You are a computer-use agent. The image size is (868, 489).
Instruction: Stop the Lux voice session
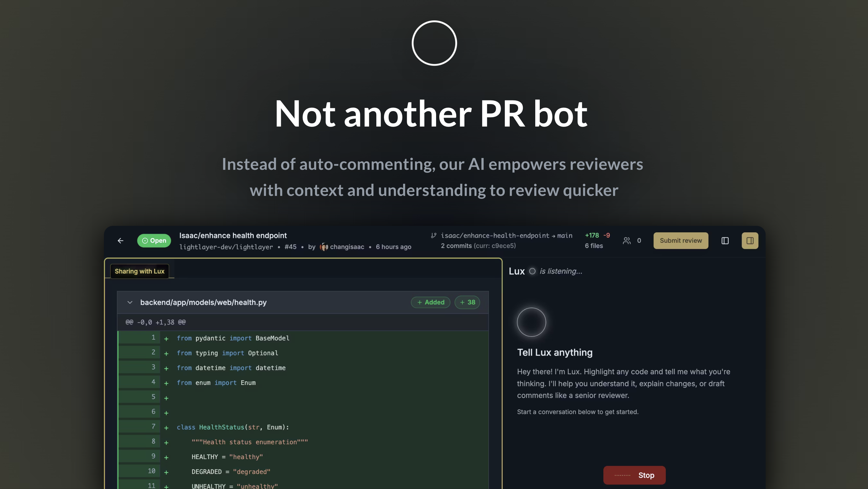(634, 475)
